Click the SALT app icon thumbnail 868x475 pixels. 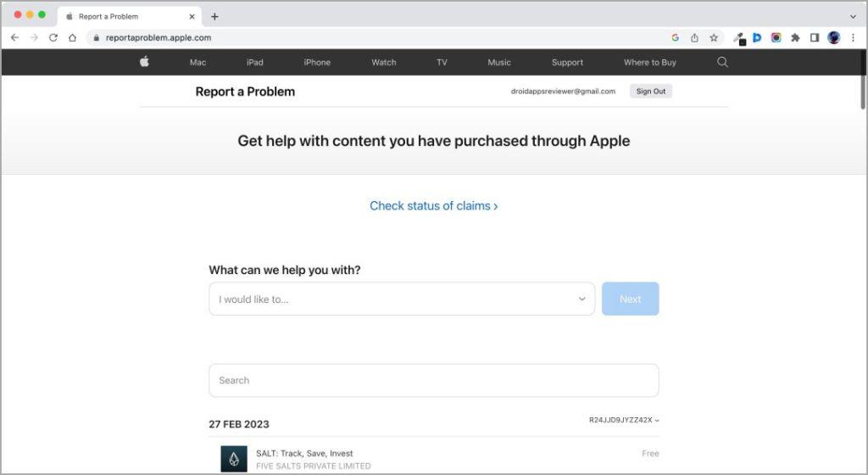click(234, 459)
